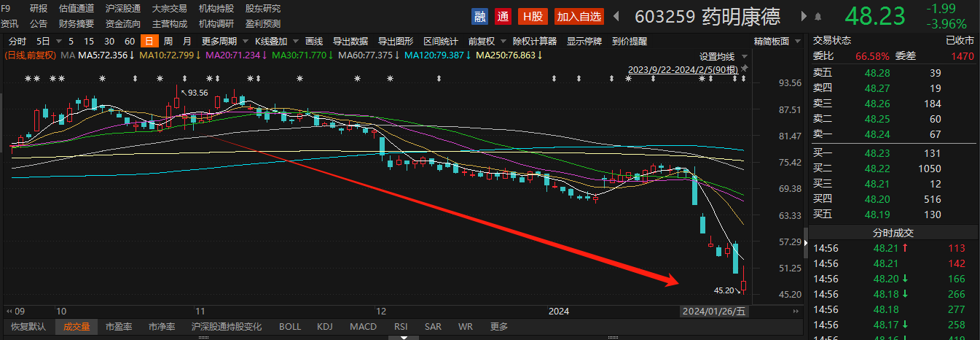
Task: Open 公告 announcements menu
Action: pyautogui.click(x=39, y=23)
